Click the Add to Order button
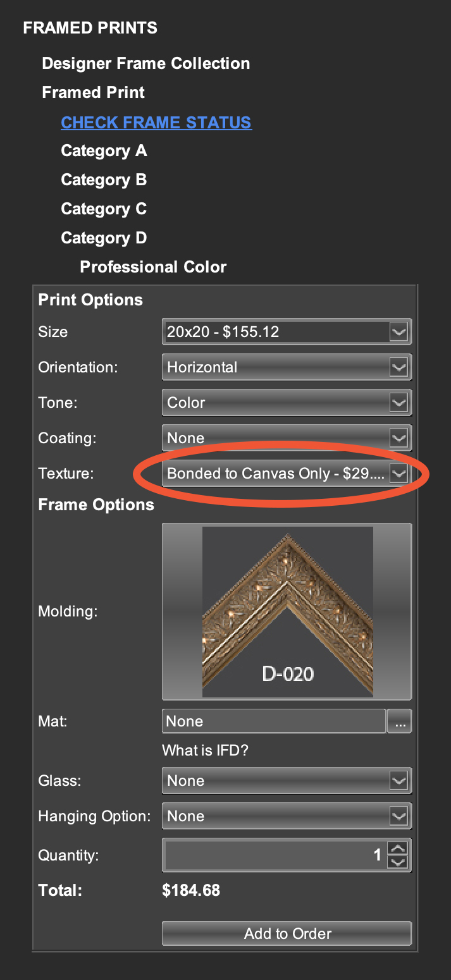 coord(287,933)
